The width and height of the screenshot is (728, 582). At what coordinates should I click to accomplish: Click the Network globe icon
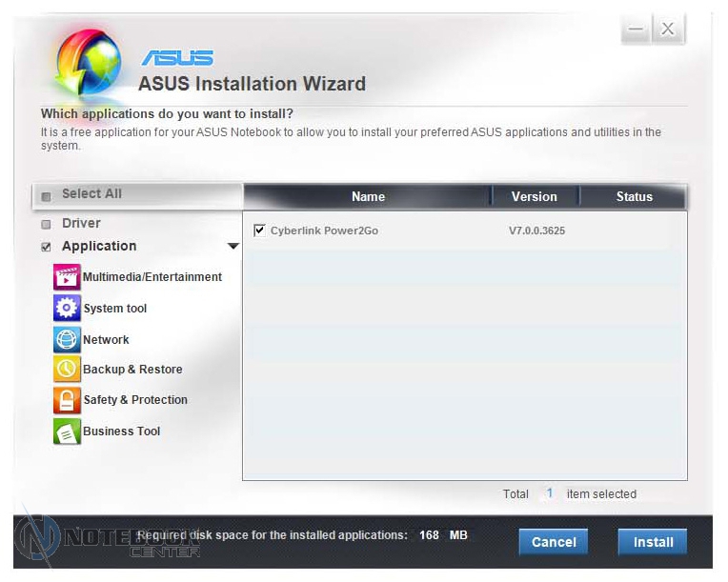67,340
